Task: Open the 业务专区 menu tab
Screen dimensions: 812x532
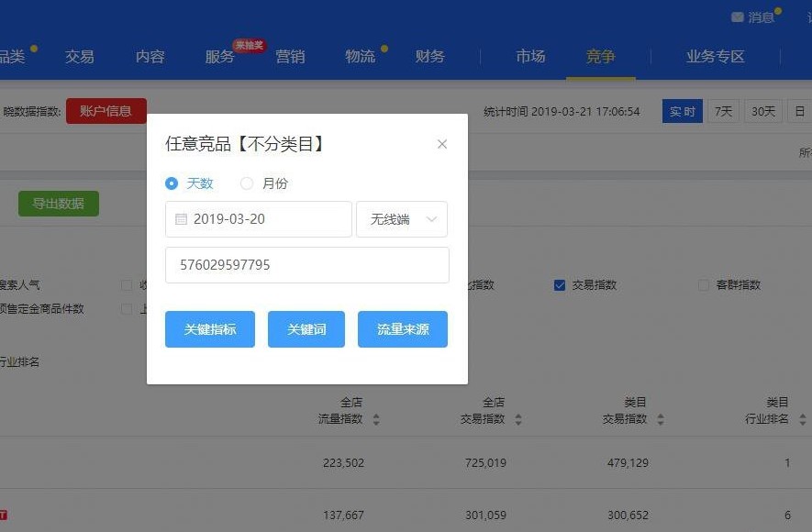Action: click(715, 56)
